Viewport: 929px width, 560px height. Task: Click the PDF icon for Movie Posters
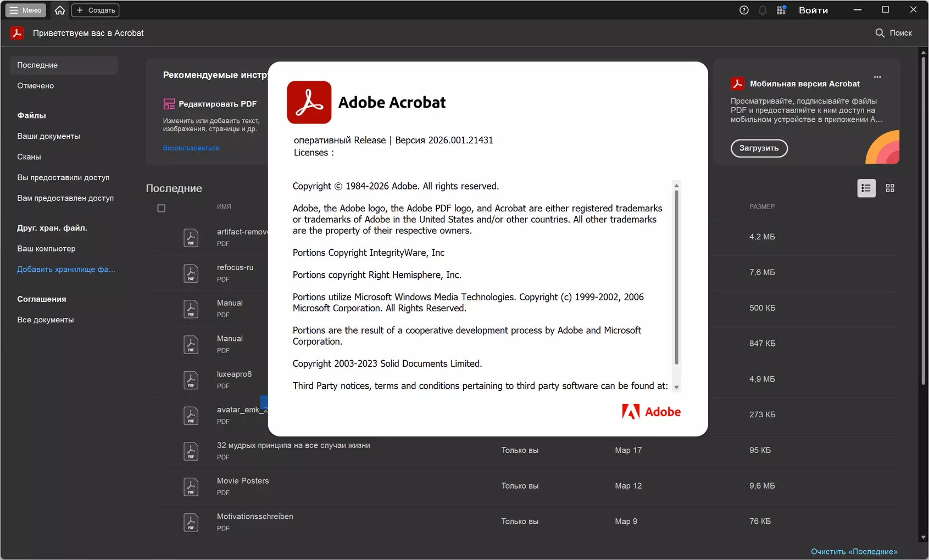pyautogui.click(x=191, y=486)
